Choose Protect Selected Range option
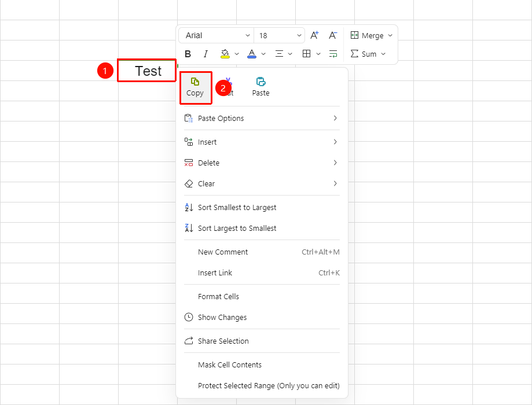 262,386
